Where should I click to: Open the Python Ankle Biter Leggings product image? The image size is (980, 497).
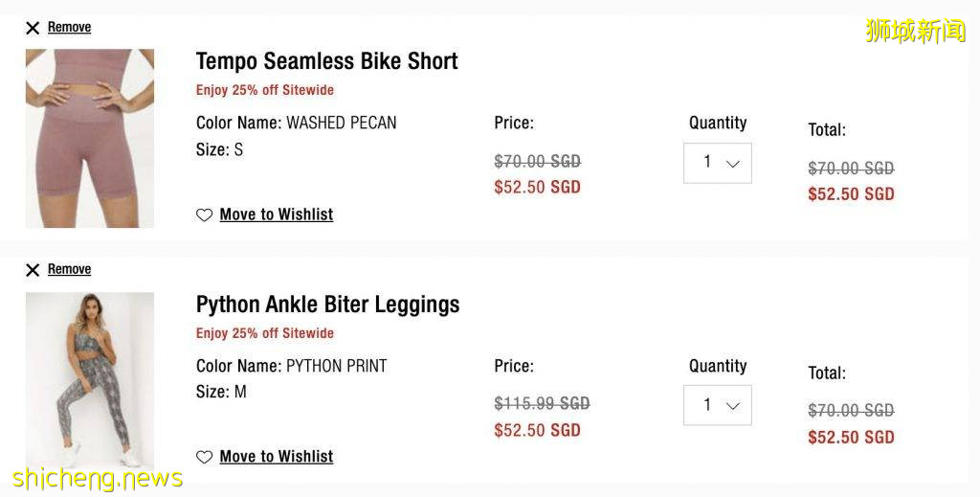click(90, 380)
